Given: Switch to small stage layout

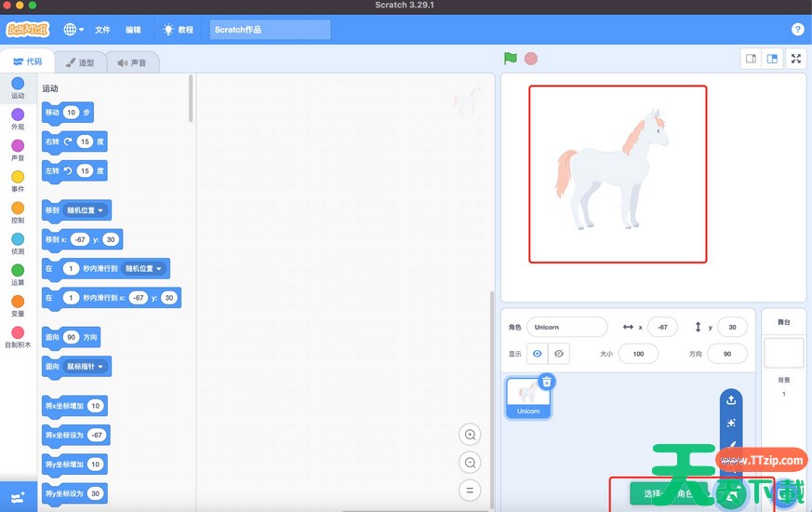Looking at the screenshot, I should (751, 59).
